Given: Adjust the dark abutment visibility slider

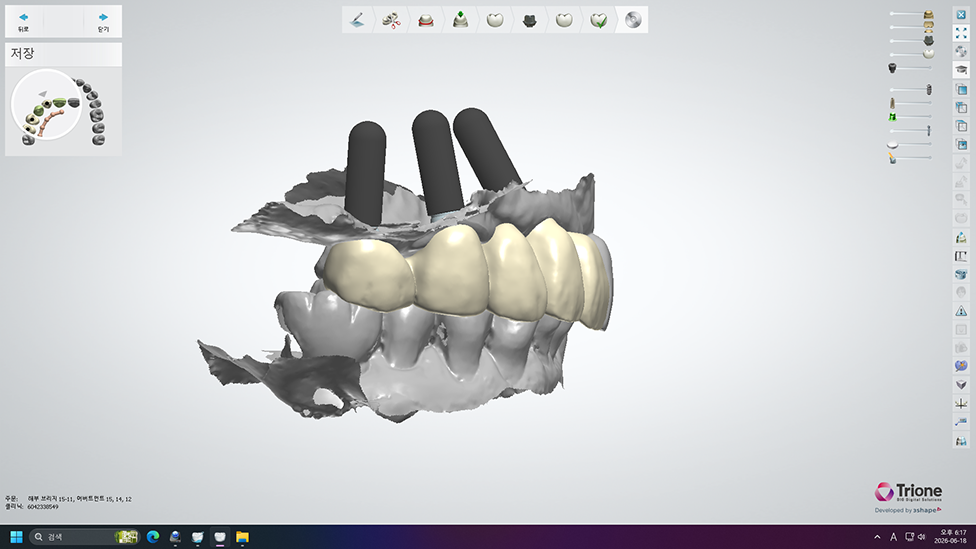Looking at the screenshot, I should (x=911, y=40).
